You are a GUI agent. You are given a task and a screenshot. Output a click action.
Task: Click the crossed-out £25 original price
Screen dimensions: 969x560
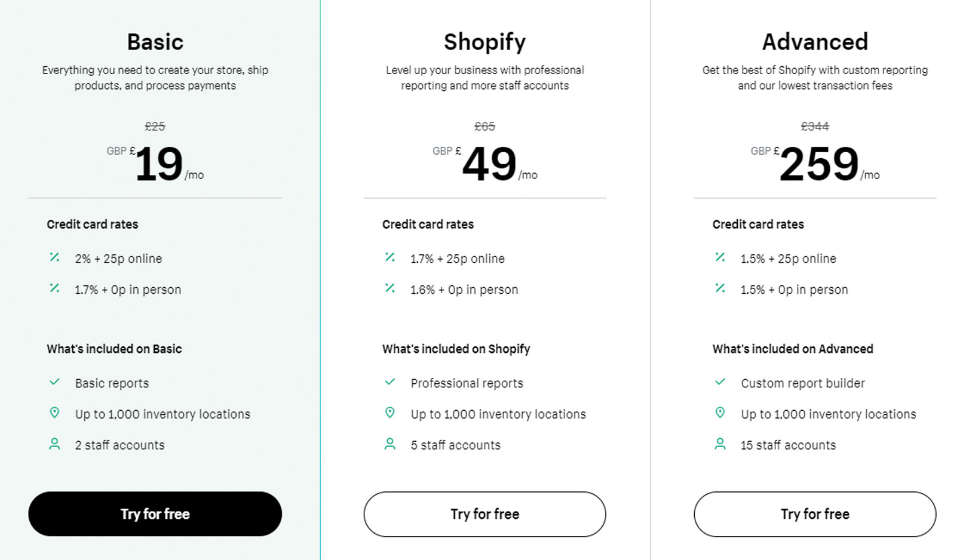pos(155,126)
